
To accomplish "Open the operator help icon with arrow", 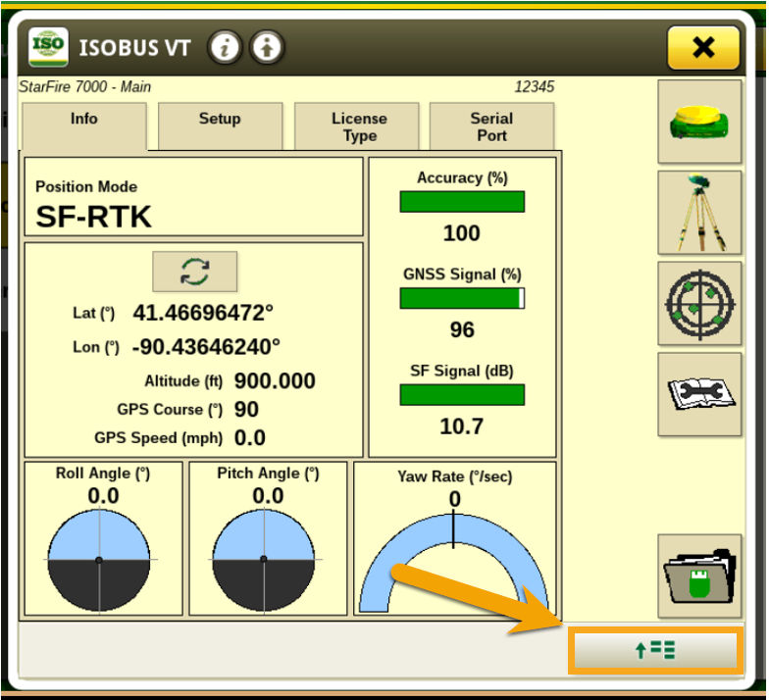I will [267, 47].
